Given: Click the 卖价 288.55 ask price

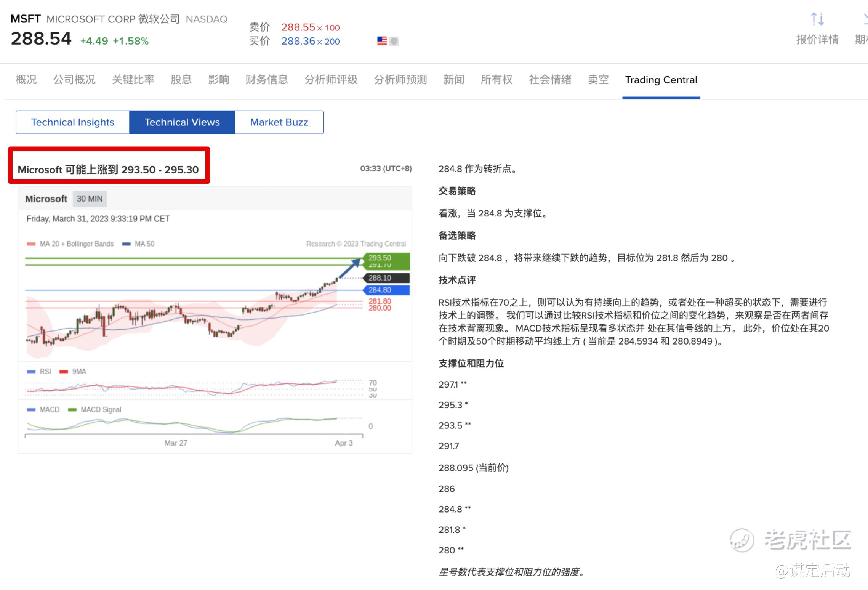Looking at the screenshot, I should [298, 27].
